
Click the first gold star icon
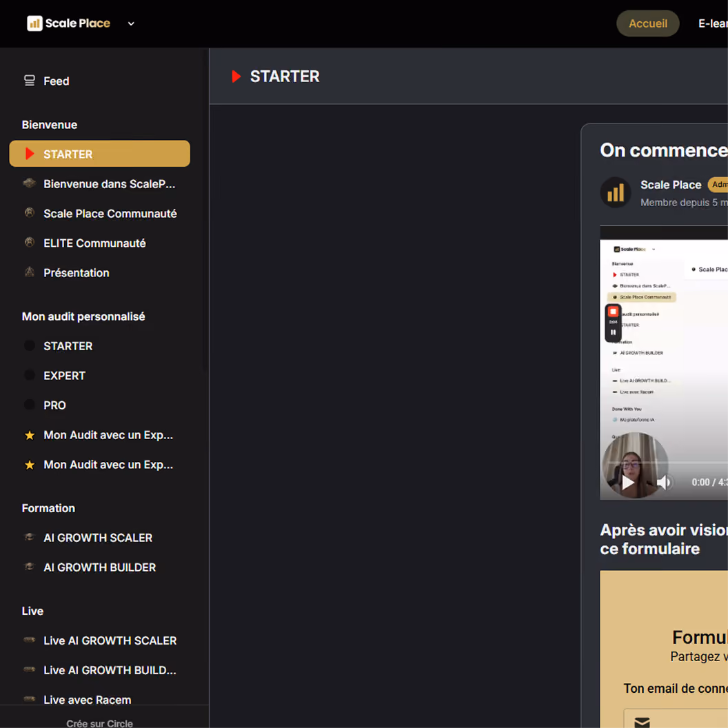29,435
